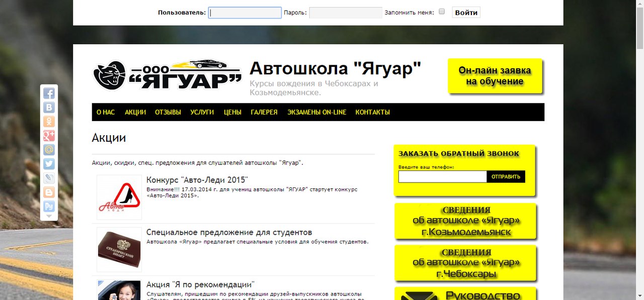Open the 'ГАЛЕРЕЯ' menu item
This screenshot has width=644, height=300.
click(264, 112)
